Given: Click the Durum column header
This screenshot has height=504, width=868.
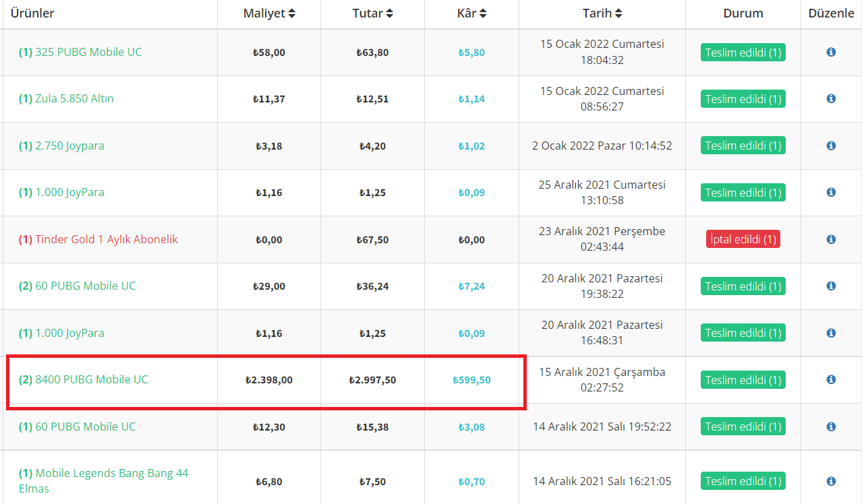Looking at the screenshot, I should [x=743, y=13].
